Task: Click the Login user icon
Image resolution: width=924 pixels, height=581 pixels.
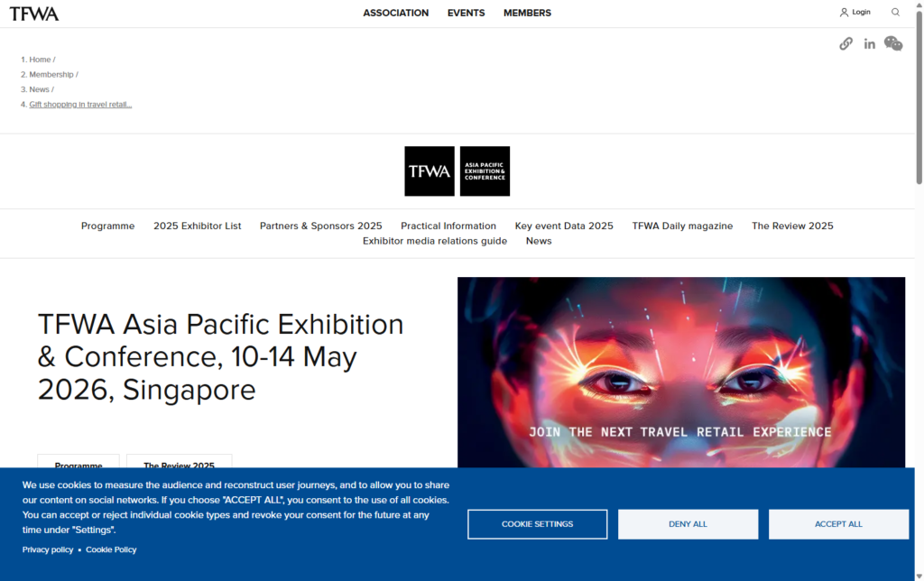Action: click(845, 13)
